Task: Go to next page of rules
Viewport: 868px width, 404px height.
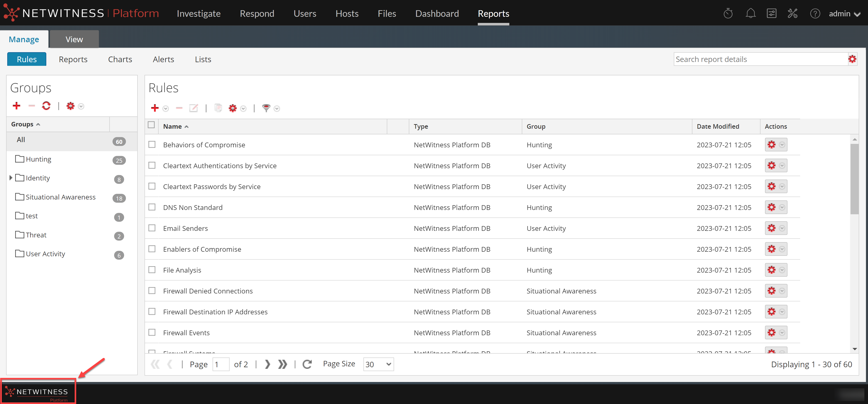Action: 267,364
